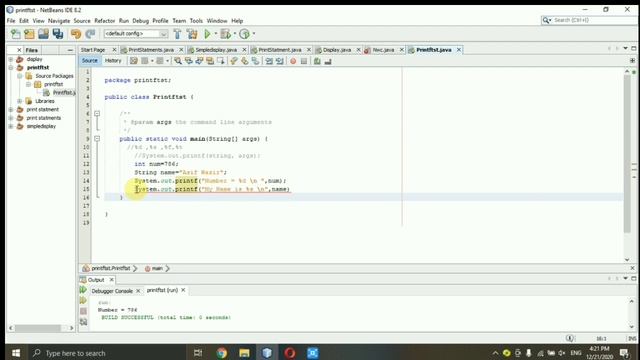Open the Debug Project dropdown arrow
The height and width of the screenshot is (360, 640).
[x=235, y=34]
